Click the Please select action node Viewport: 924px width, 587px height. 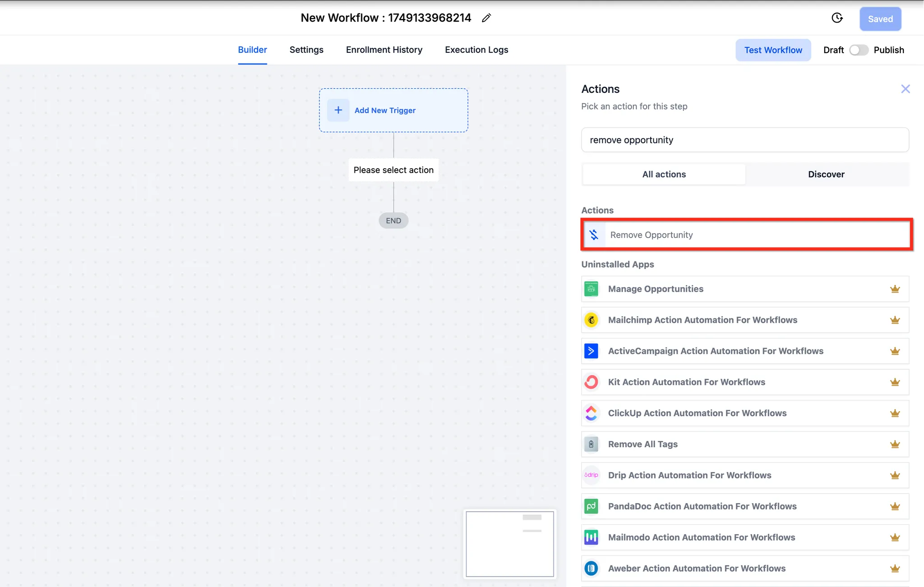[393, 170]
